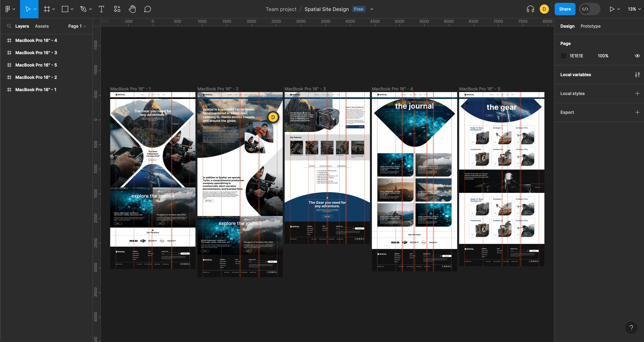Viewport: 644px width, 342px height.
Task: Start audio conversation with headphones icon
Action: point(530,9)
